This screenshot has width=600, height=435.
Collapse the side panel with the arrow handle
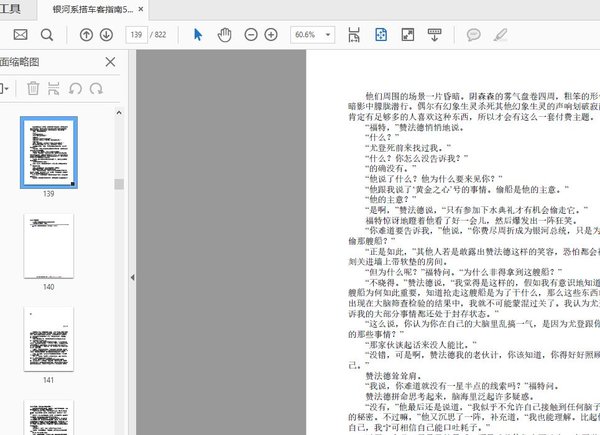tap(132, 250)
